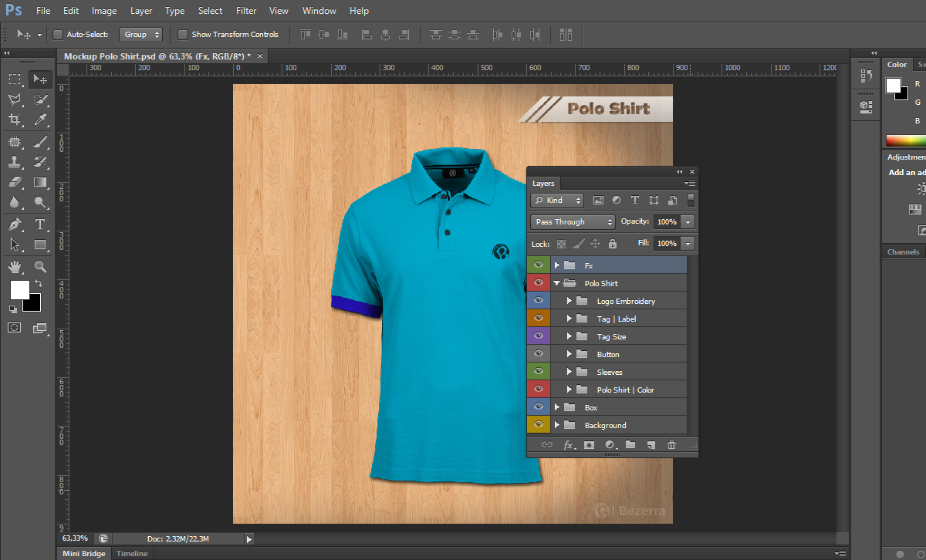This screenshot has height=560, width=926.
Task: Delete layer trash icon
Action: pyautogui.click(x=671, y=445)
